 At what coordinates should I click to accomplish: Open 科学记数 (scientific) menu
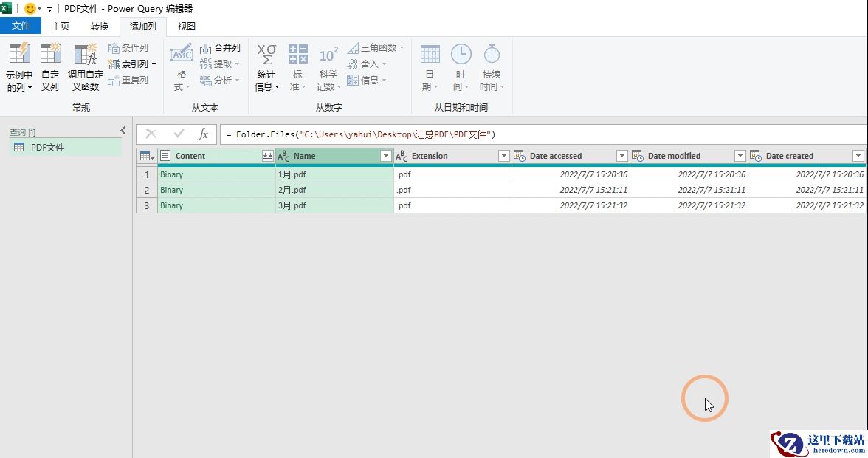pyautogui.click(x=329, y=67)
